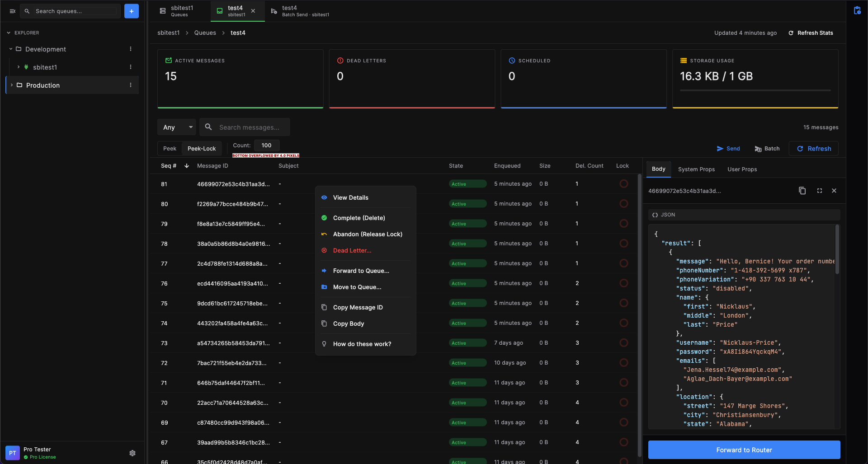This screenshot has height=464, width=868.
Task: Switch to System Props tab
Action: (x=696, y=169)
